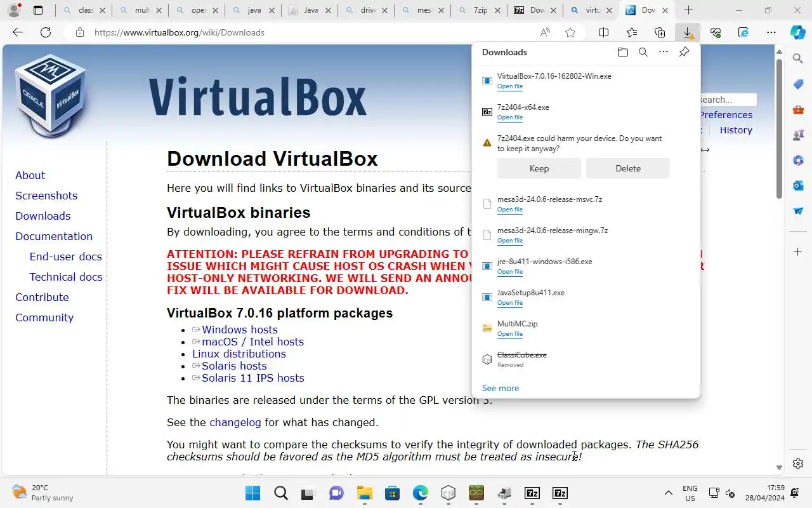Open the profile avatar menu
The width and height of the screenshot is (812, 508).
pyautogui.click(x=14, y=10)
